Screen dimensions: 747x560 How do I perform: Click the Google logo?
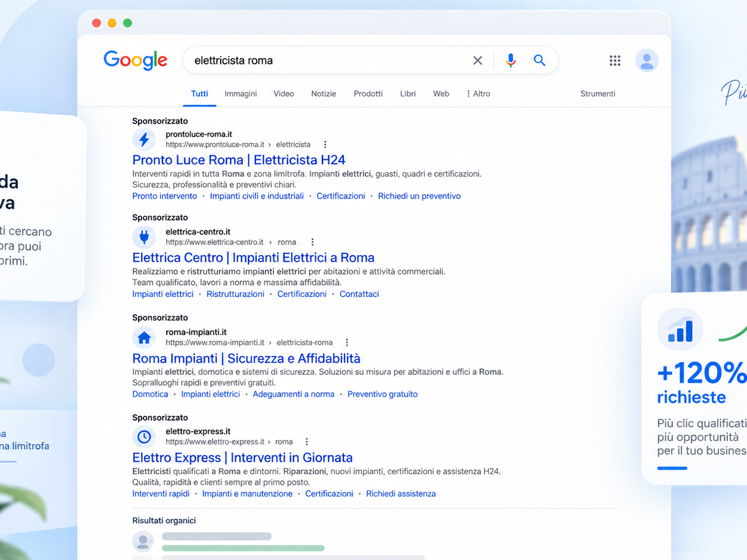[x=135, y=60]
